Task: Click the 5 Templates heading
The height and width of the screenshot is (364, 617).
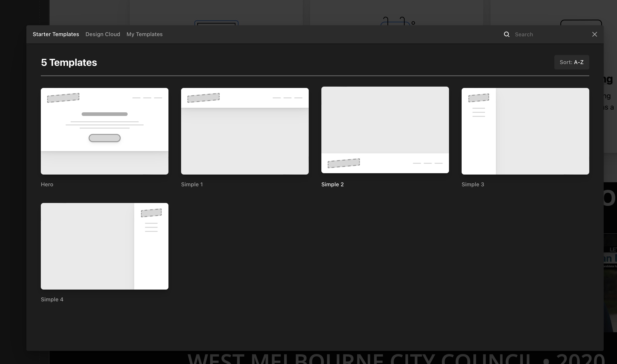Action: pyautogui.click(x=69, y=62)
